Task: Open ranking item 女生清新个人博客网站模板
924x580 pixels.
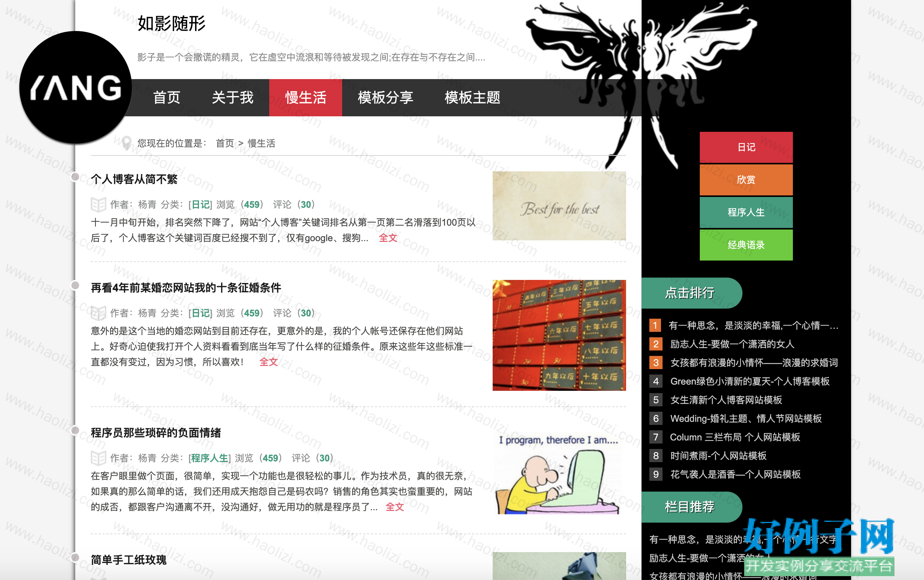Action: [x=726, y=400]
